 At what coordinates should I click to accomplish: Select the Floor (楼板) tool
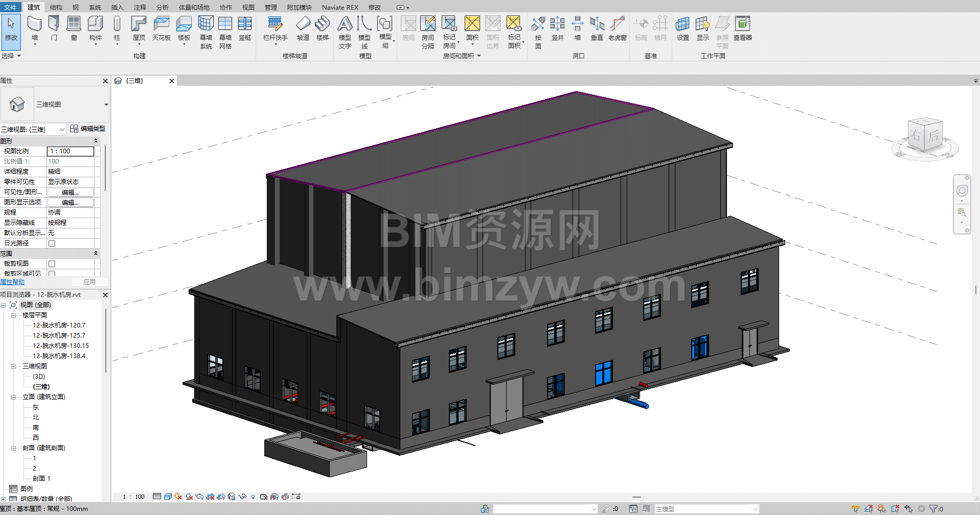(x=184, y=30)
